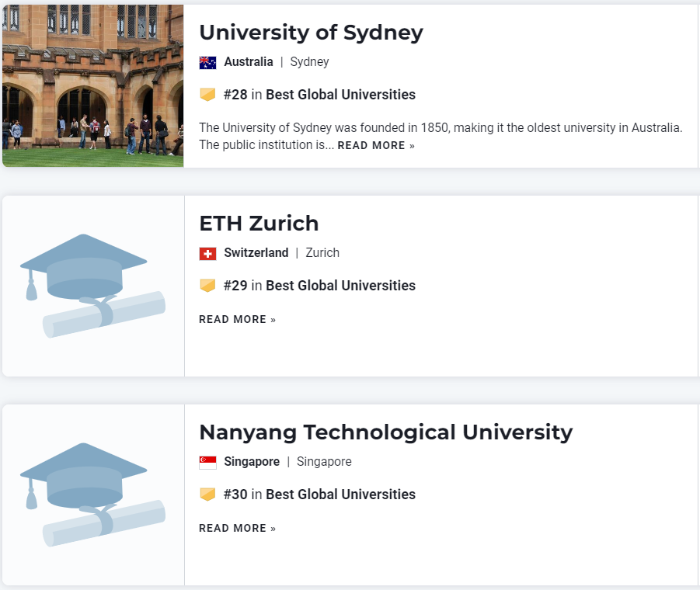Click the ranking badge icon beside #30
Viewport: 700px width, 590px height.
point(207,495)
